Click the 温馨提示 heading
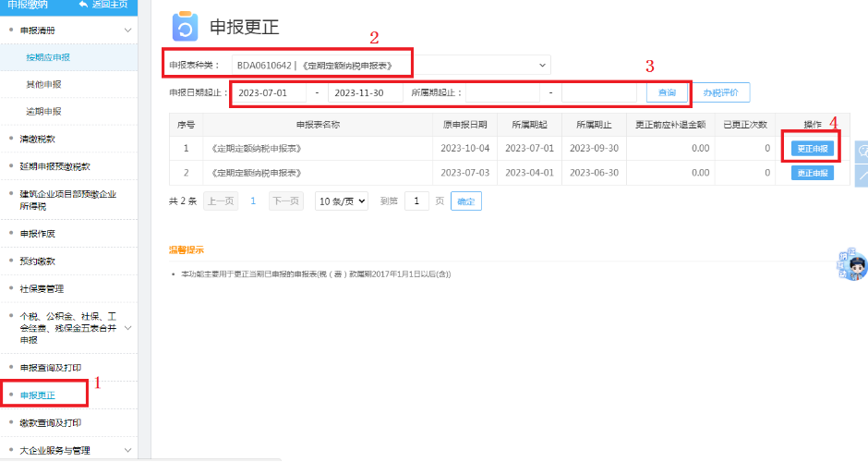Viewport: 868px width, 462px height. point(187,249)
